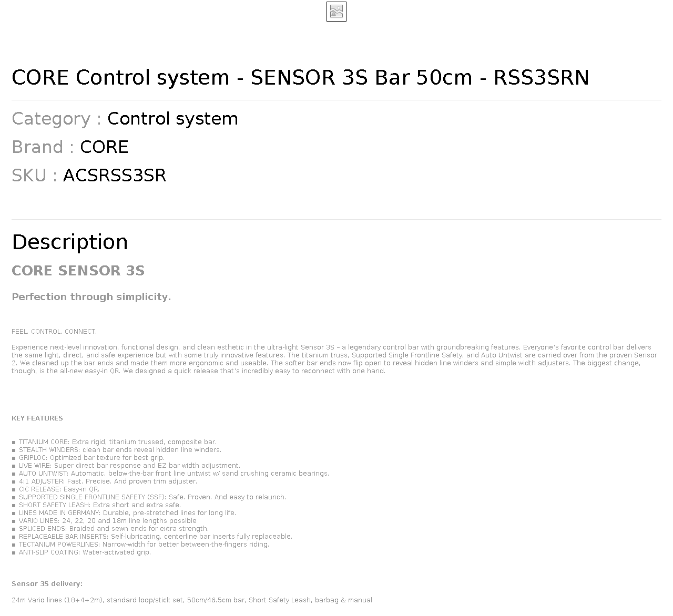Click the Sensor 3S delivery label
The image size is (673, 616).
click(x=47, y=584)
